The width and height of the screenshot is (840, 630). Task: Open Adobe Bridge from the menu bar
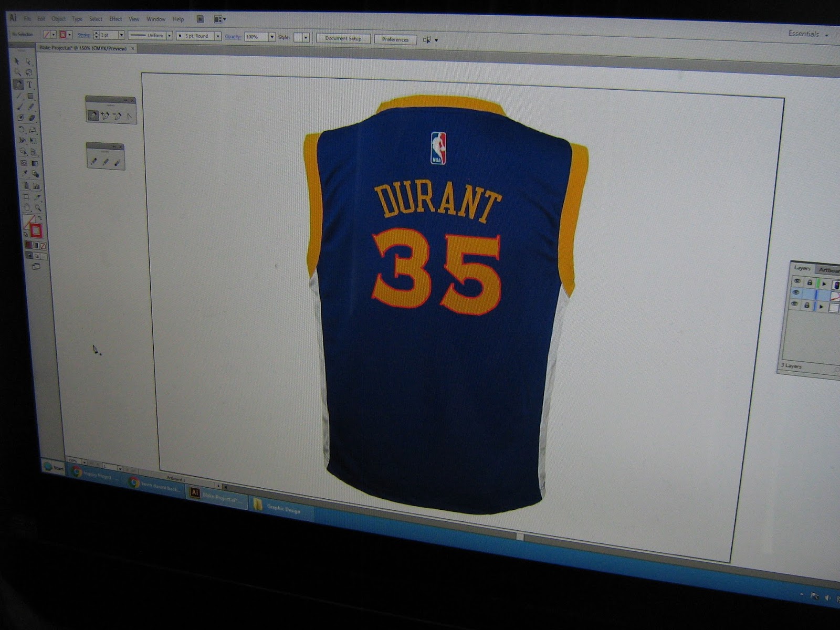click(201, 19)
